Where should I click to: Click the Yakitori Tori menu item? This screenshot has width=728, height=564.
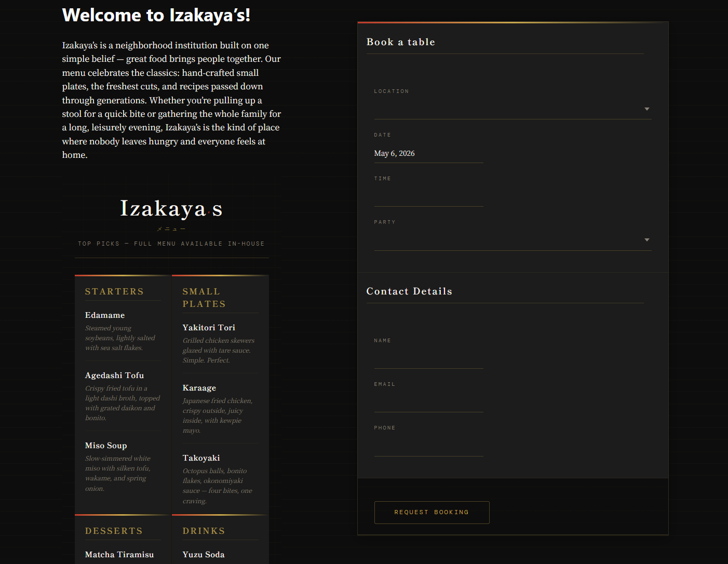point(209,328)
